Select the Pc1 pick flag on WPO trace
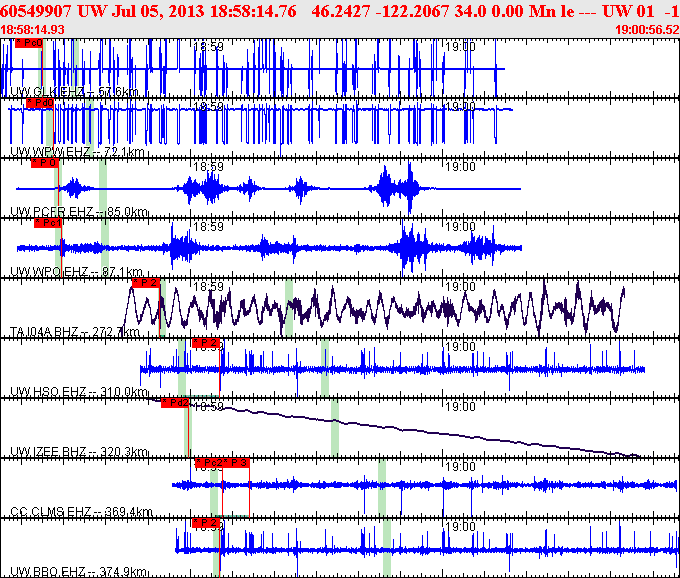 (48, 223)
